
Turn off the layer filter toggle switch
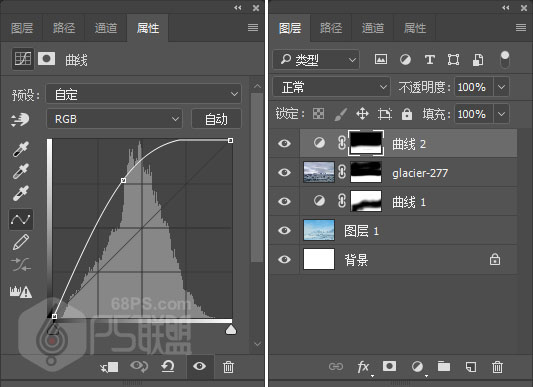(505, 59)
